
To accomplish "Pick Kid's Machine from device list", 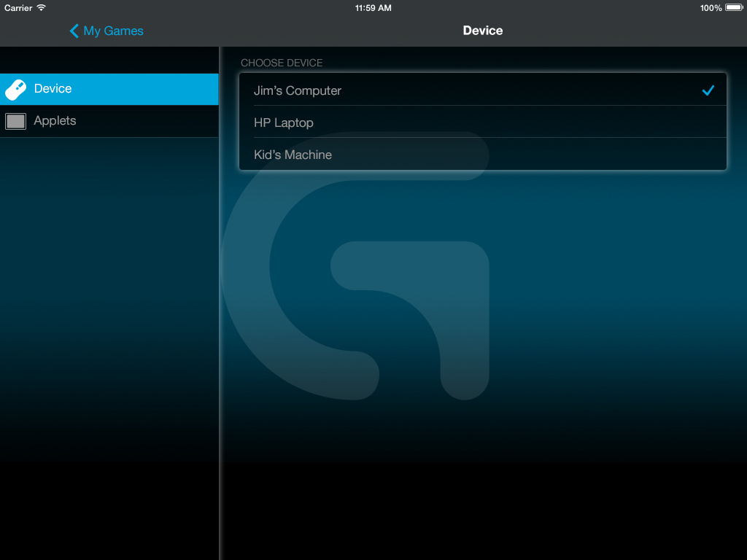I will (293, 155).
